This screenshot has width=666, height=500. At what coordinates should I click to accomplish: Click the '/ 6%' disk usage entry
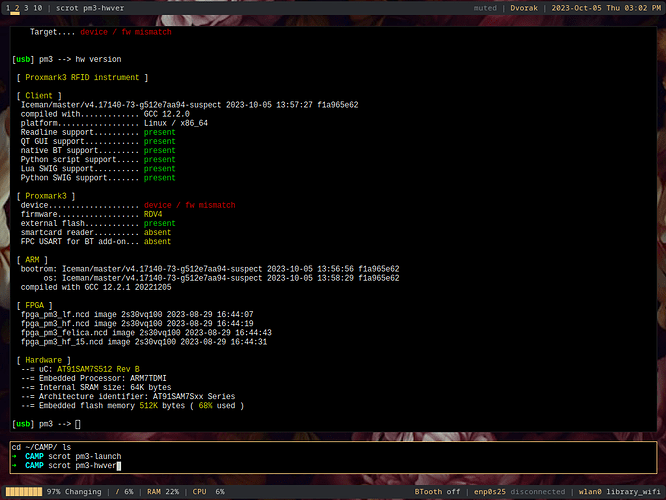pos(124,492)
